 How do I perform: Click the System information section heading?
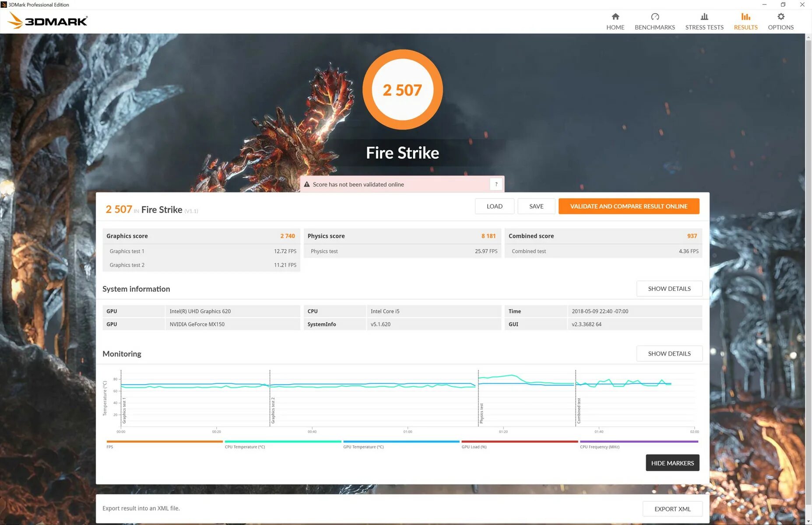pyautogui.click(x=136, y=289)
